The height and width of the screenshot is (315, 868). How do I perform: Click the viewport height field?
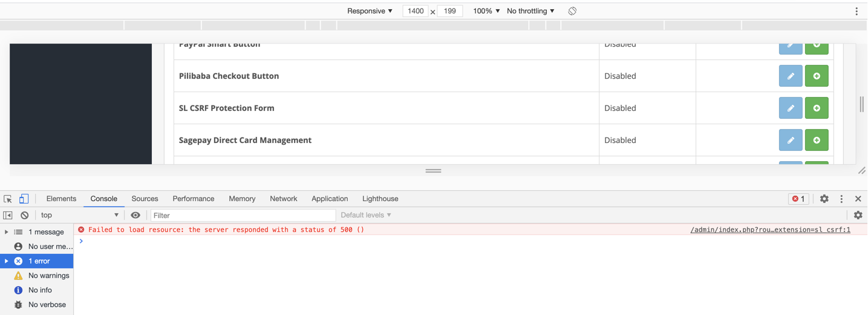pyautogui.click(x=449, y=11)
